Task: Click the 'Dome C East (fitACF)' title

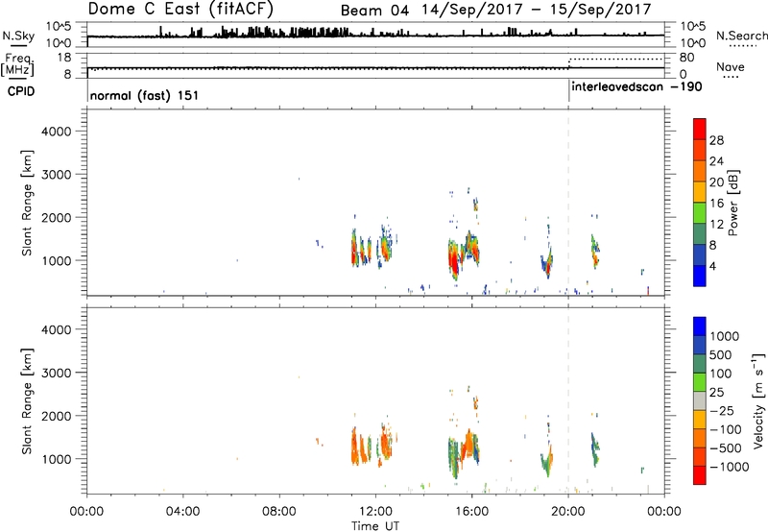Action: 180,10
